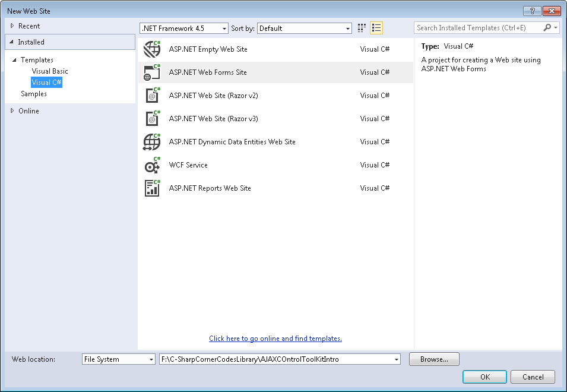567x392 pixels.
Task: Click the Help question mark button
Action: point(532,11)
